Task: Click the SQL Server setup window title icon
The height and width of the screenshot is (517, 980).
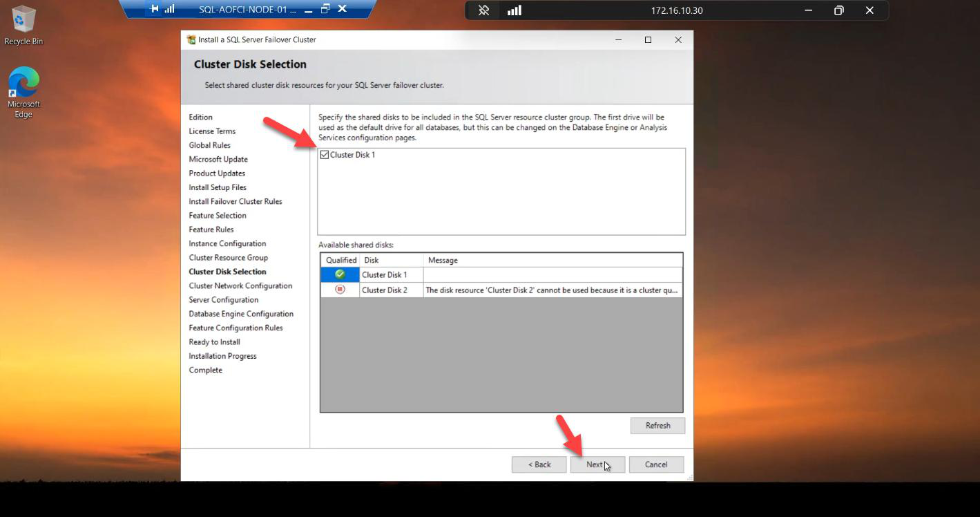Action: tap(191, 39)
